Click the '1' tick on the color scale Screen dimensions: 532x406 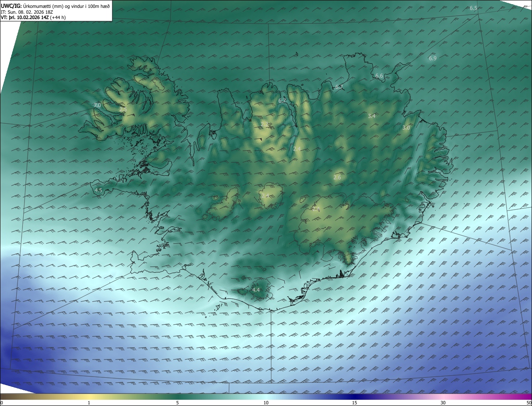(89, 403)
